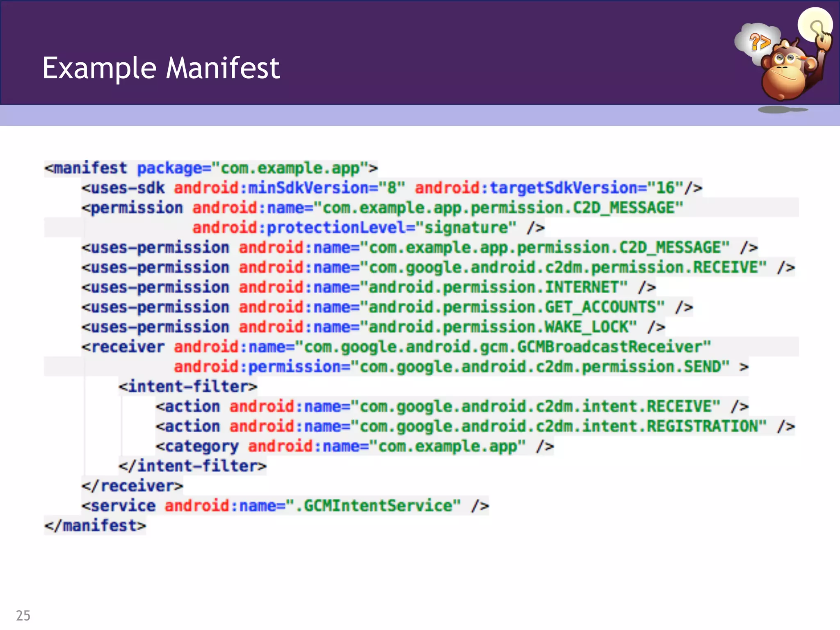Click the '<receiver' GCMBroadcastReceiver line
The image size is (840, 630).
(396, 347)
